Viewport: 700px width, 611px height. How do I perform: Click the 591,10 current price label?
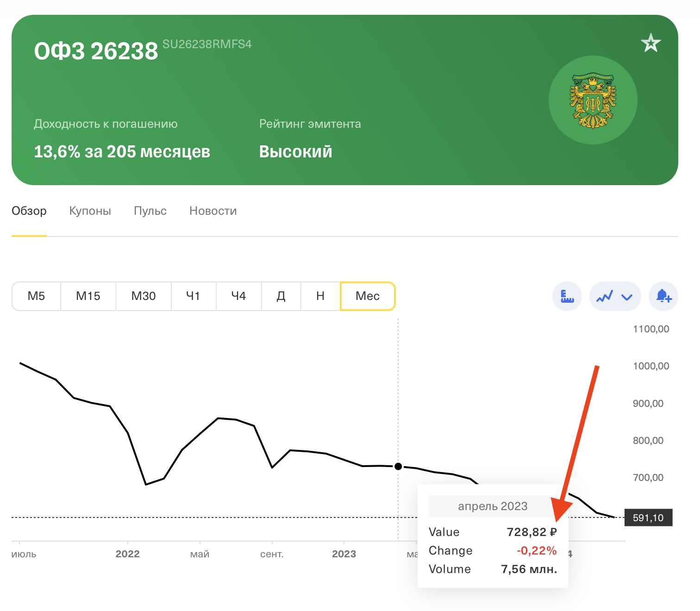click(648, 517)
